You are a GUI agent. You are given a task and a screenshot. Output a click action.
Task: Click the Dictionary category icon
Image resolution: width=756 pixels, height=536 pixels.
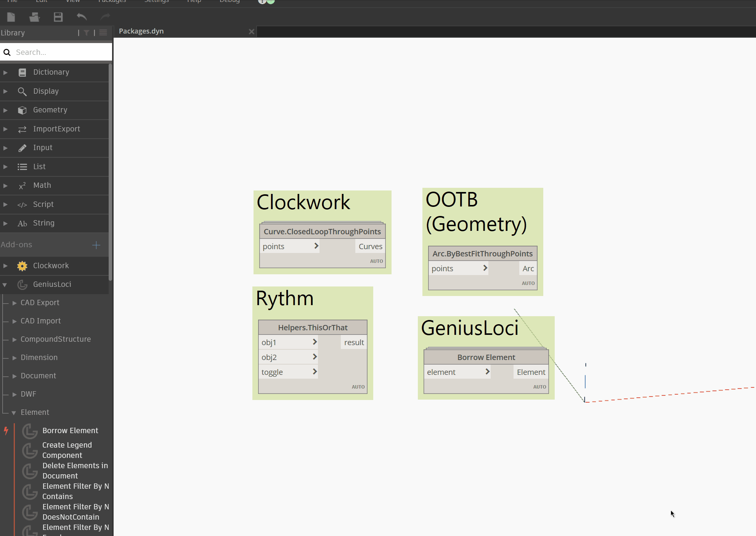pyautogui.click(x=22, y=72)
